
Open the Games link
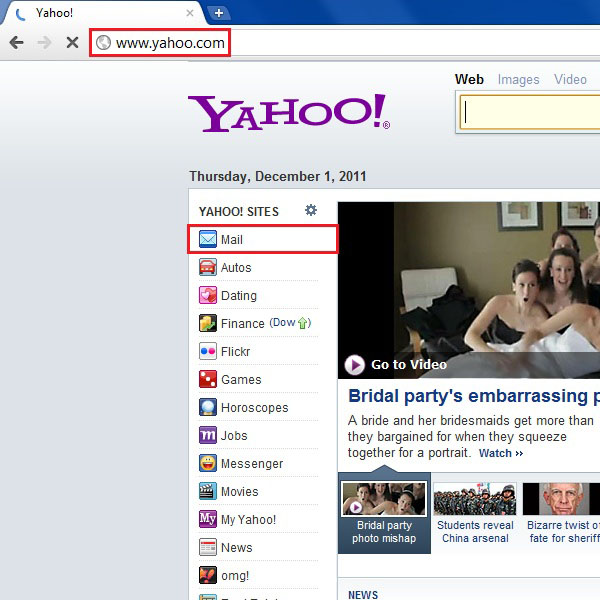tap(241, 380)
